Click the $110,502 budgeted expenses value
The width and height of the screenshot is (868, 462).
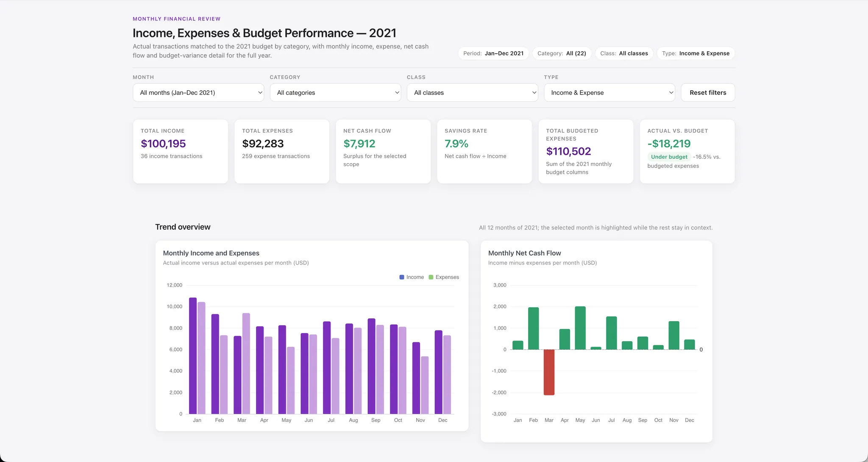(568, 151)
